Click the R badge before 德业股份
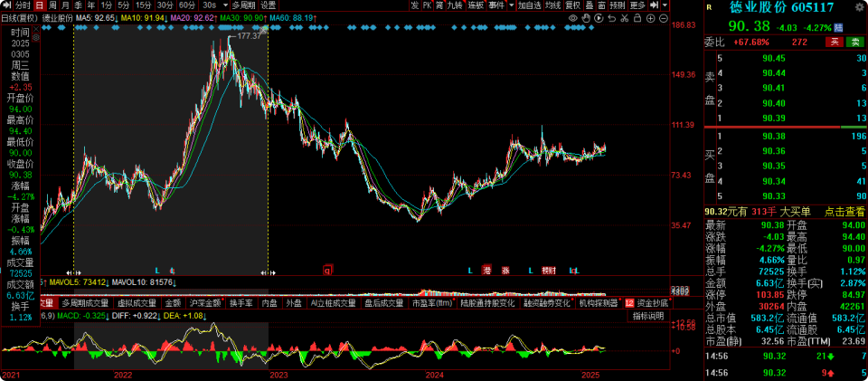 pos(710,7)
